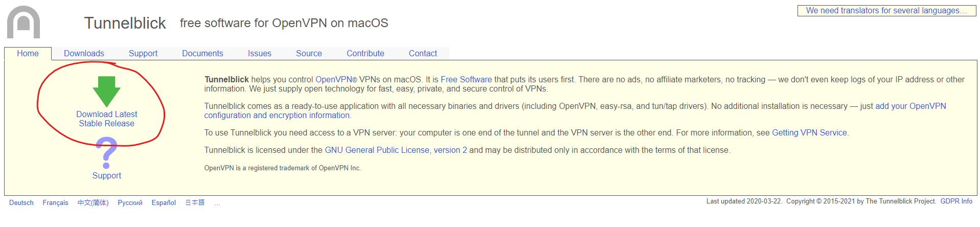The image size is (980, 227).
Task: Switch to the Downloads tab
Action: (x=84, y=53)
